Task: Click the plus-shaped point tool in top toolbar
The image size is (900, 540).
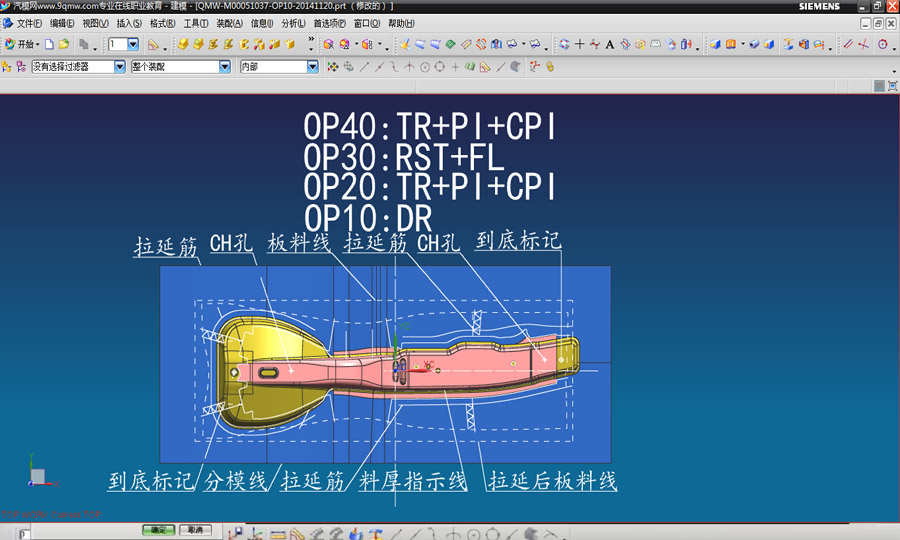Action: (x=579, y=44)
